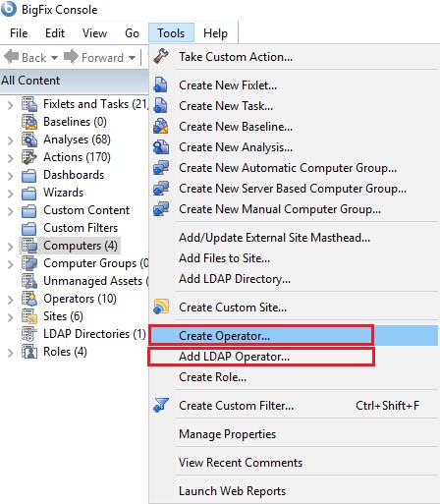Expand the Analyses (68) tree node
Screen dimensions: 440x504
pos(11,140)
